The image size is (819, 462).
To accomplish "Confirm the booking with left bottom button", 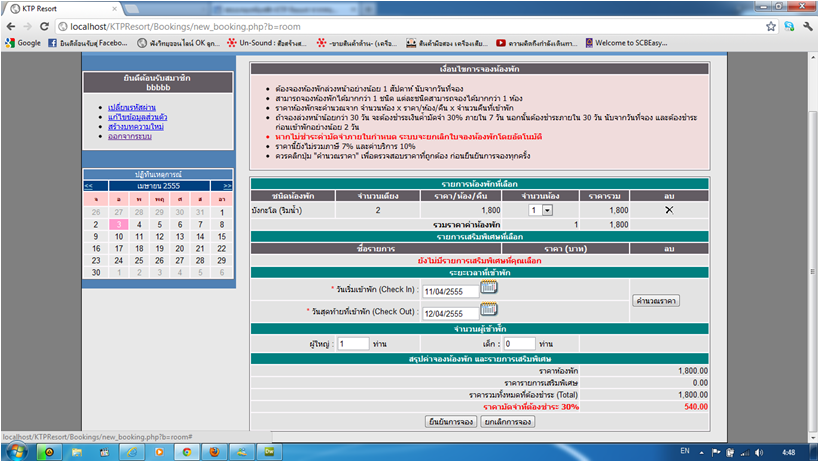I will click(x=451, y=422).
